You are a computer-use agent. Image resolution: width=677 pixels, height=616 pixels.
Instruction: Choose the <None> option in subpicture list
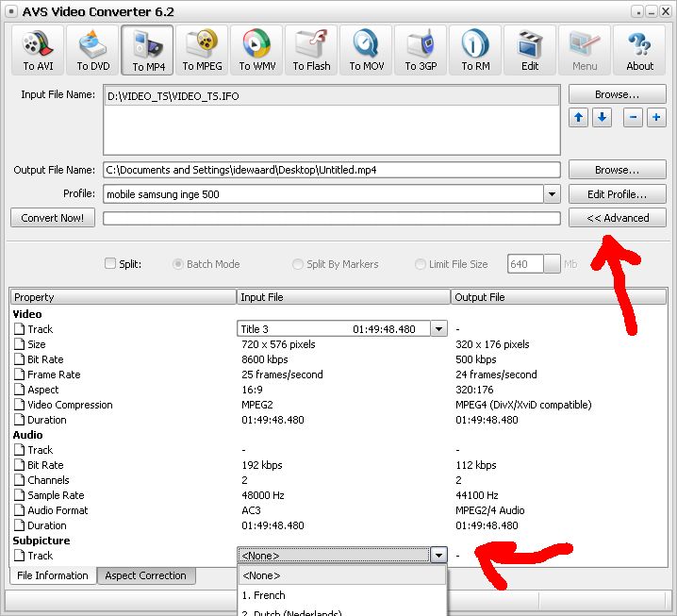(342, 575)
